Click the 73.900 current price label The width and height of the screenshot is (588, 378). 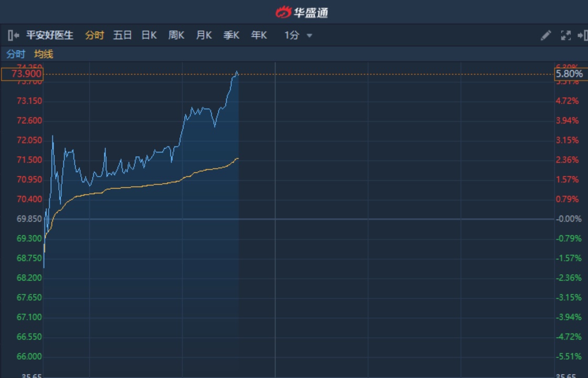click(x=22, y=74)
